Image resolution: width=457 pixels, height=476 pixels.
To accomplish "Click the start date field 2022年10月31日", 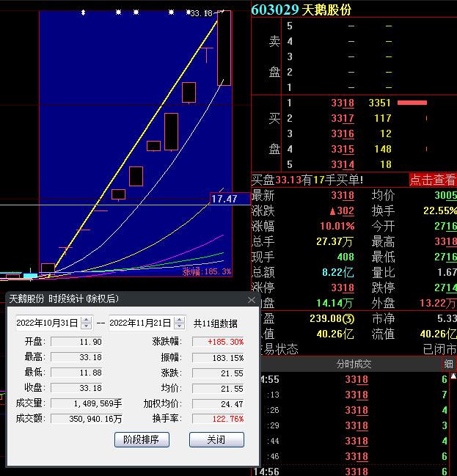I will click(x=47, y=323).
